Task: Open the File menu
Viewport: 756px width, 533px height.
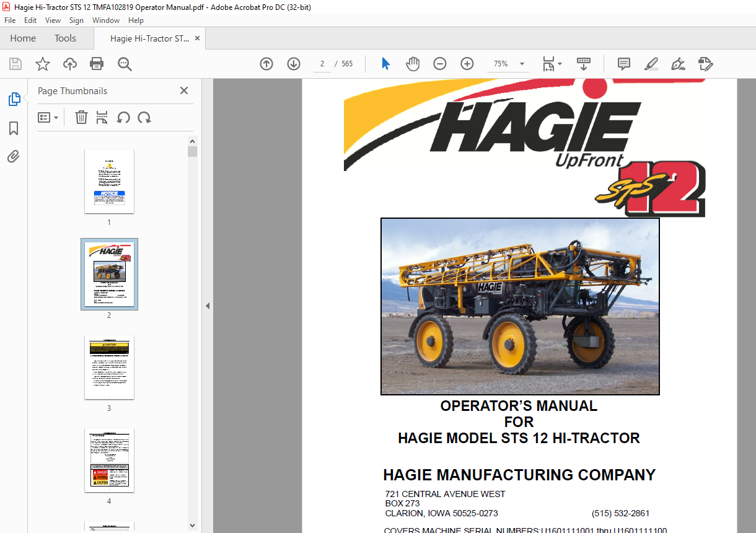Action: 10,20
